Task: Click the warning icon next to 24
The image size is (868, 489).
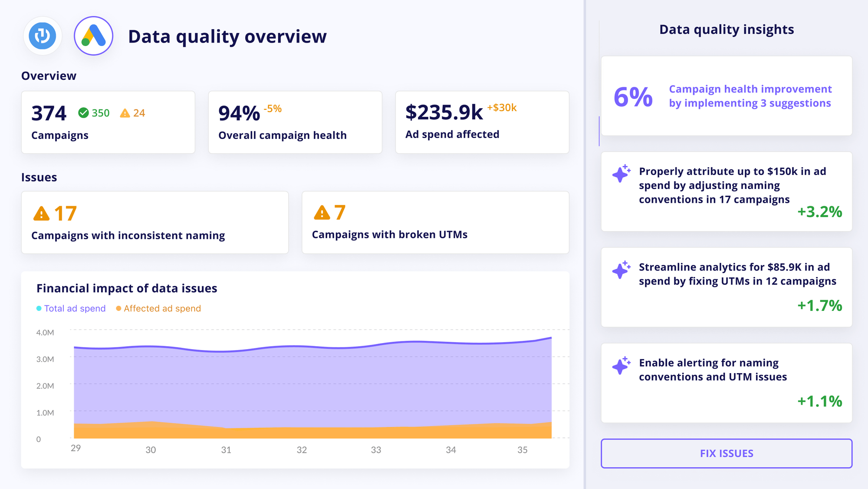Action: (125, 113)
